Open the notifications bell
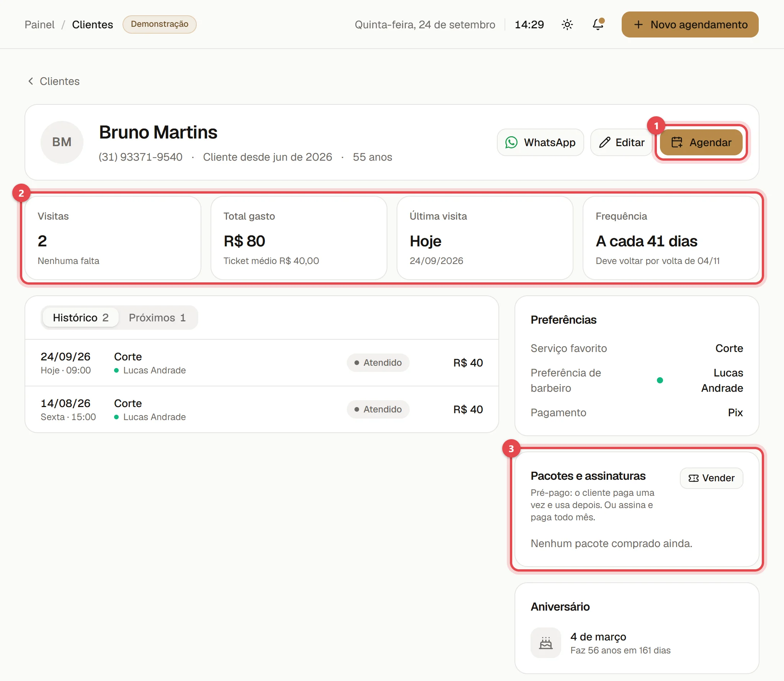The width and height of the screenshot is (784, 681). [598, 24]
